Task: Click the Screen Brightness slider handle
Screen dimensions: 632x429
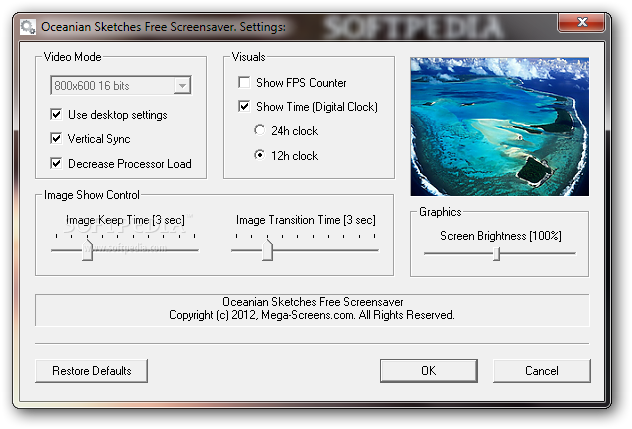Action: pyautogui.click(x=497, y=254)
